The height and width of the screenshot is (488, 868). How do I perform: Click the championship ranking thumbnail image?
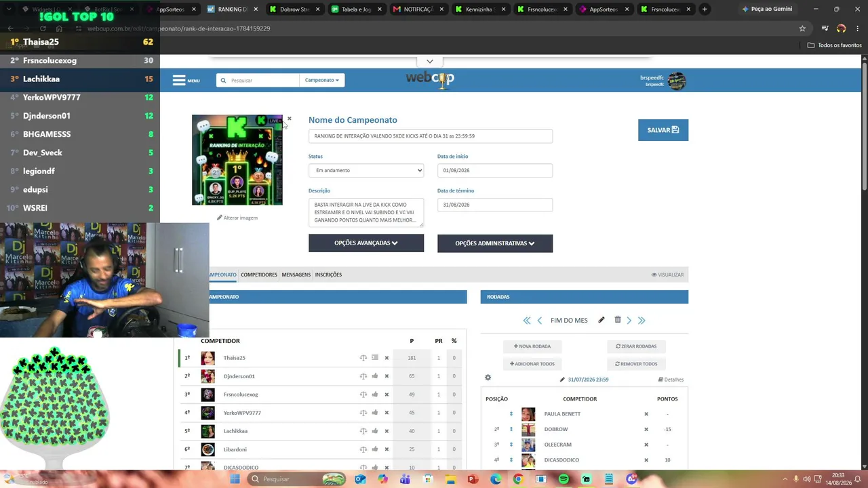click(x=237, y=160)
